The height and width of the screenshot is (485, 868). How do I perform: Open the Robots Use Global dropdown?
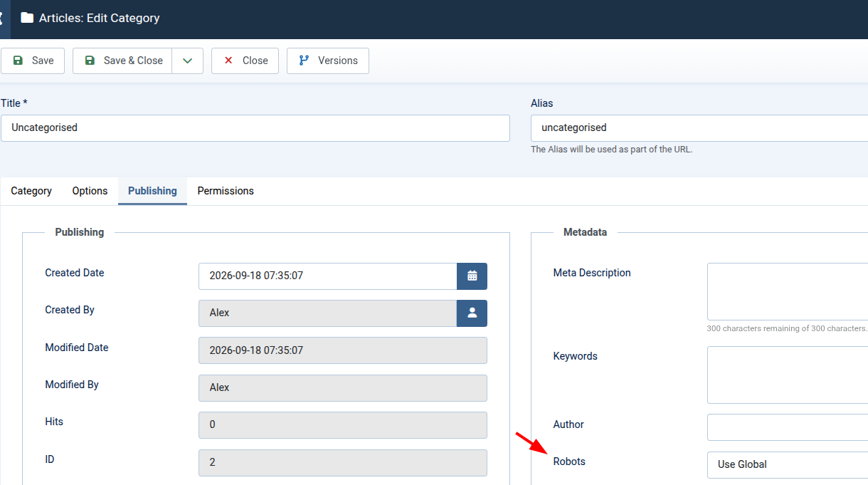click(x=788, y=464)
